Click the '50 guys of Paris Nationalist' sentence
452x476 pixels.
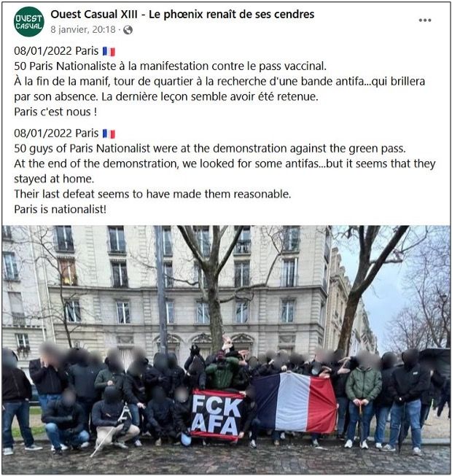point(210,149)
